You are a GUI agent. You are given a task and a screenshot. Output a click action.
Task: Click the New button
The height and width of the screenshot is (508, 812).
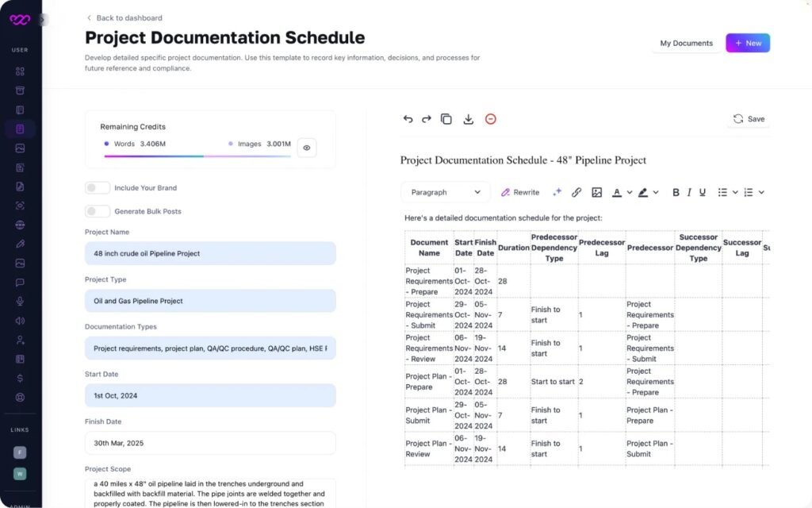coord(747,43)
